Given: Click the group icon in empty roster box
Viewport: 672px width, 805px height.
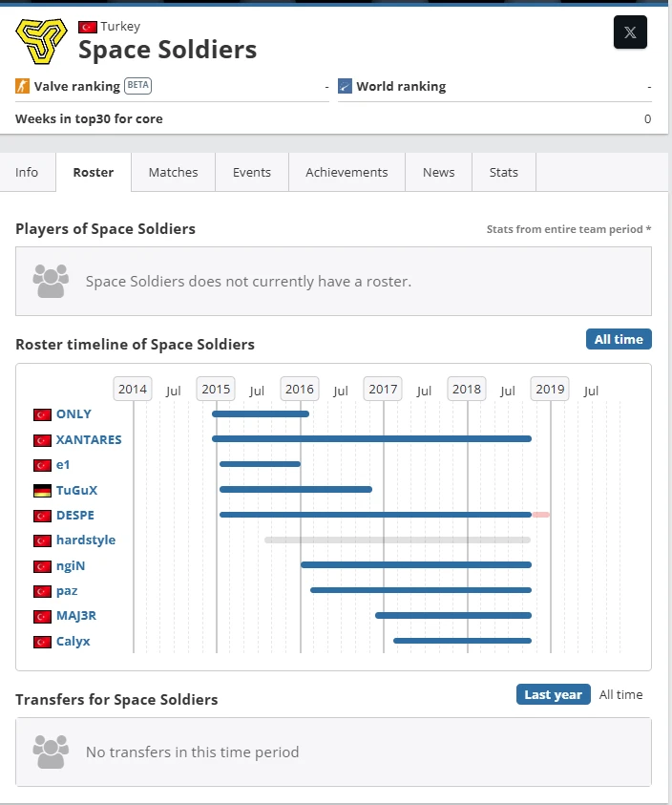Looking at the screenshot, I should tap(51, 281).
